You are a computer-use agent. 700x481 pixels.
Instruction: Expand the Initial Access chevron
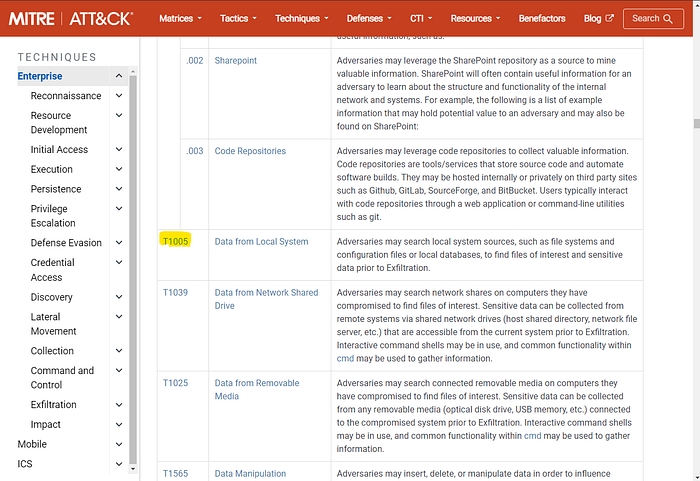point(119,150)
